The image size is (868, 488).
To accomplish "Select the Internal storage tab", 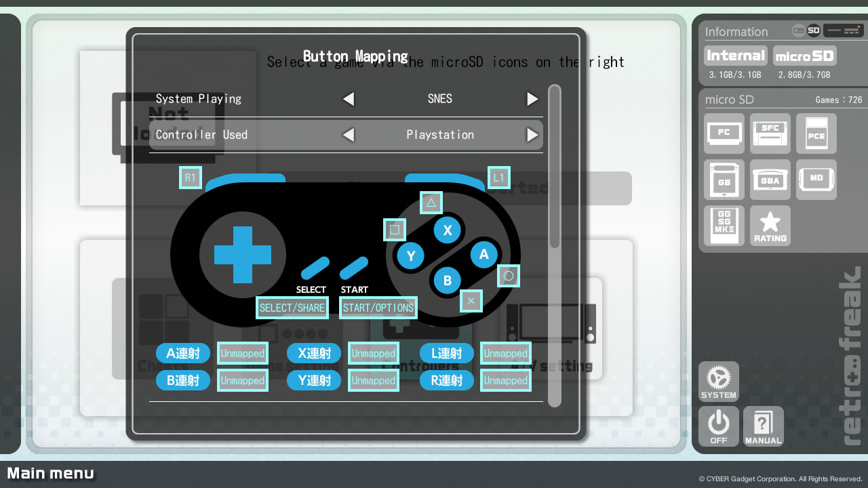I will tap(735, 56).
